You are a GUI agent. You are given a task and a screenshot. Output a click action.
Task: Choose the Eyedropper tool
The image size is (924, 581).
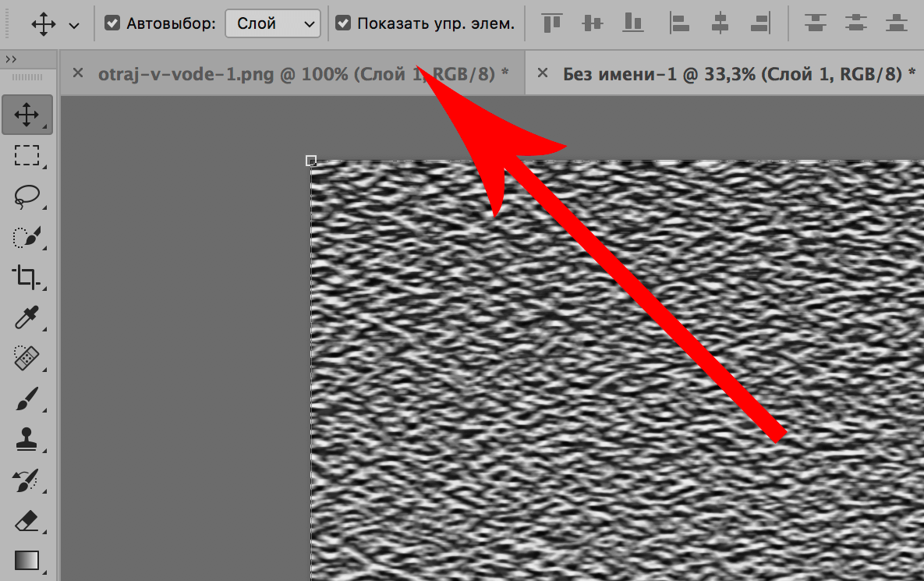[x=27, y=317]
